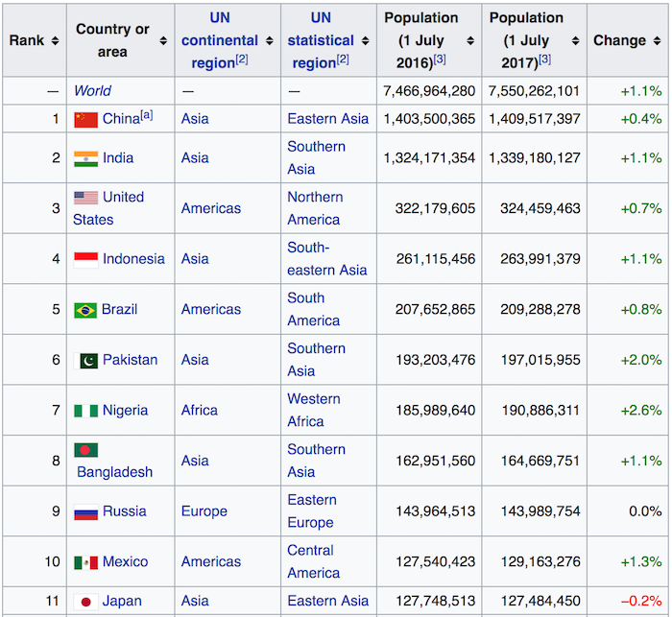Select Indonesia's 2017 population 263,991,379
Screen dimensions: 672x617
[x=540, y=259]
